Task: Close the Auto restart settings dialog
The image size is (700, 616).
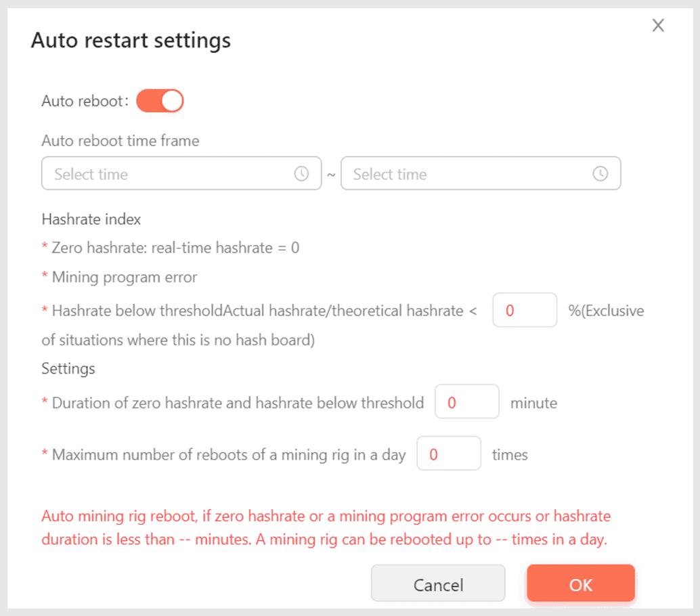Action: [658, 26]
